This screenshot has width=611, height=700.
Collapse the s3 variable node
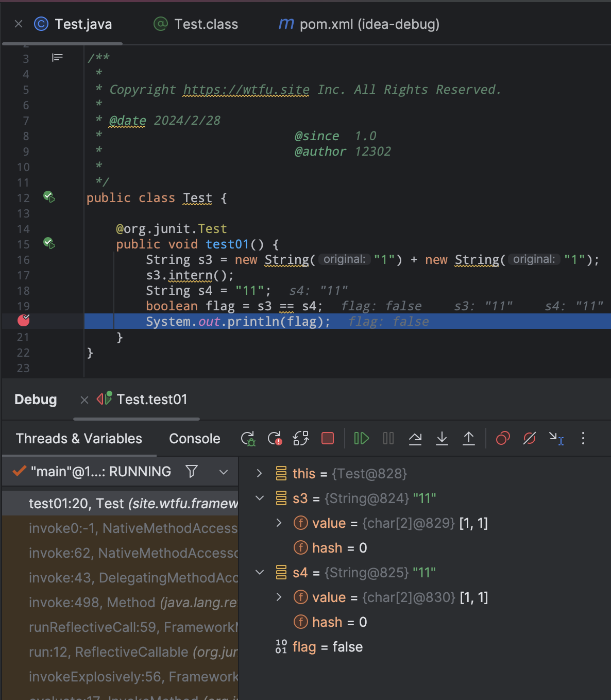pos(260,498)
